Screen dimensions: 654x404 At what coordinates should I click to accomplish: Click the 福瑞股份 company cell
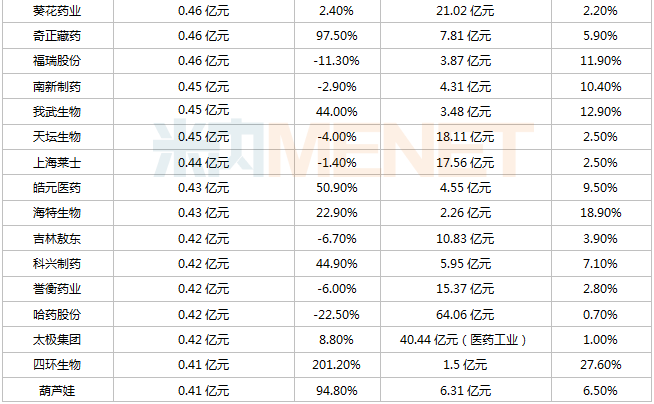pyautogui.click(x=57, y=61)
